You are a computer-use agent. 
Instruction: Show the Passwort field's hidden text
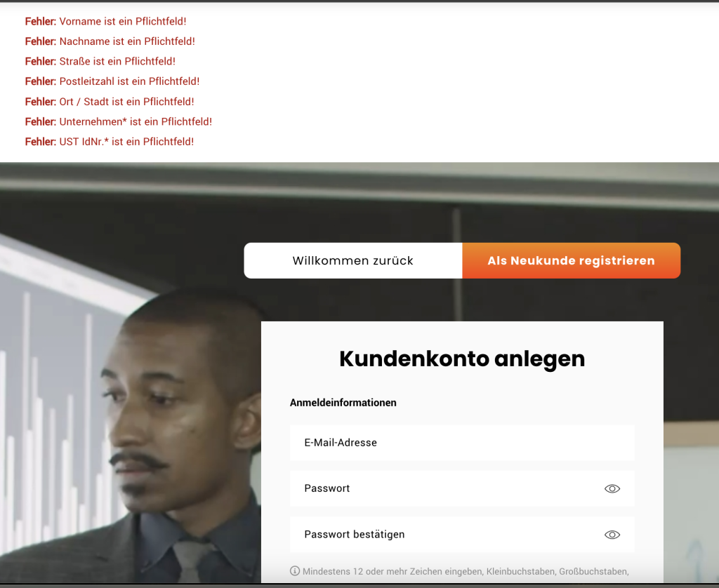click(612, 489)
